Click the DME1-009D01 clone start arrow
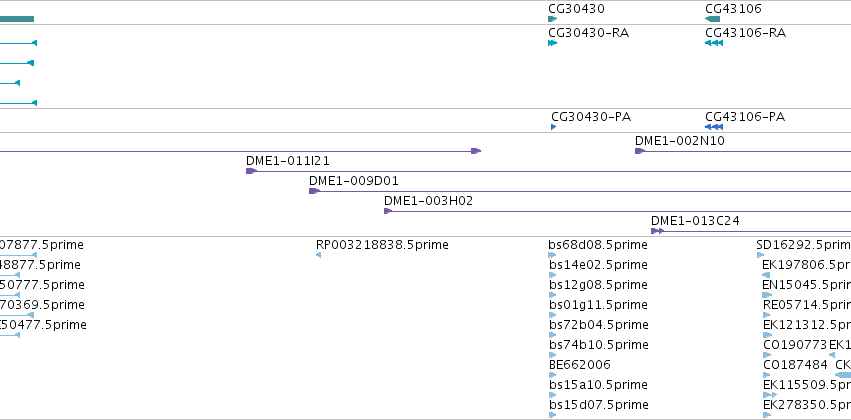This screenshot has width=851, height=420. [314, 191]
